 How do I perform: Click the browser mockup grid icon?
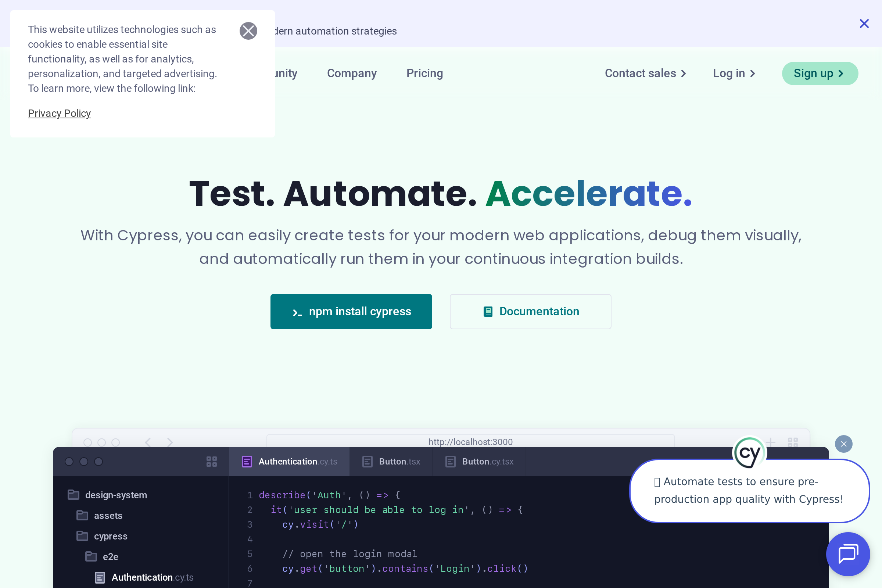coord(793,442)
